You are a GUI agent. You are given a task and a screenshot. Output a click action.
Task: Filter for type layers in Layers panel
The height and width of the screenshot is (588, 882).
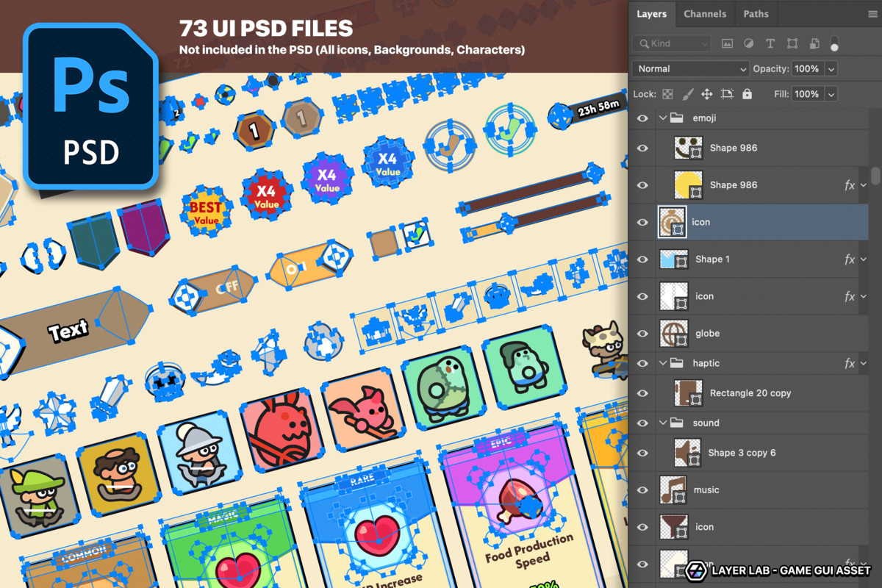click(770, 43)
